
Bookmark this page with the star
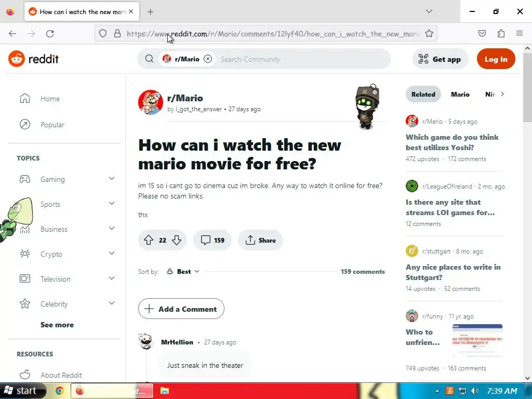(x=429, y=33)
